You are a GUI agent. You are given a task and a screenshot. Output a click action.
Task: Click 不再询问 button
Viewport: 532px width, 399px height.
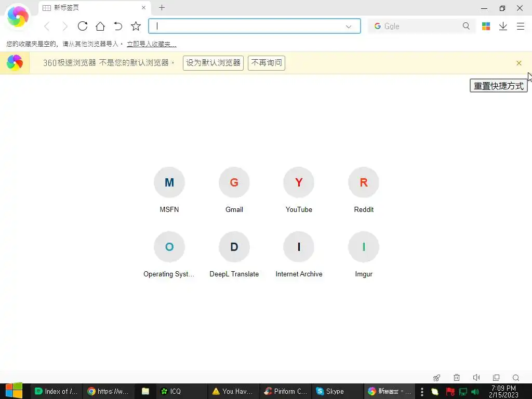(267, 63)
